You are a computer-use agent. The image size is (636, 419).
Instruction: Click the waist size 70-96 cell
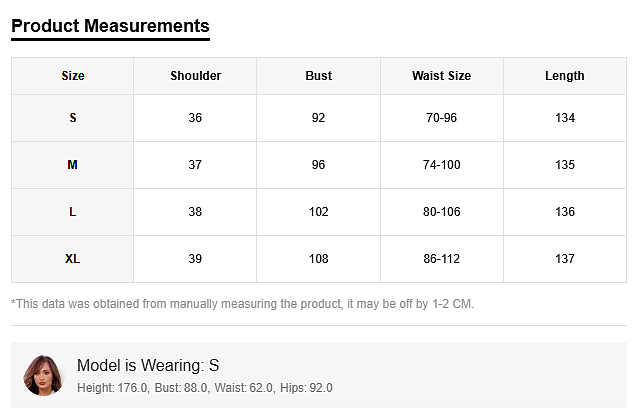pos(441,118)
